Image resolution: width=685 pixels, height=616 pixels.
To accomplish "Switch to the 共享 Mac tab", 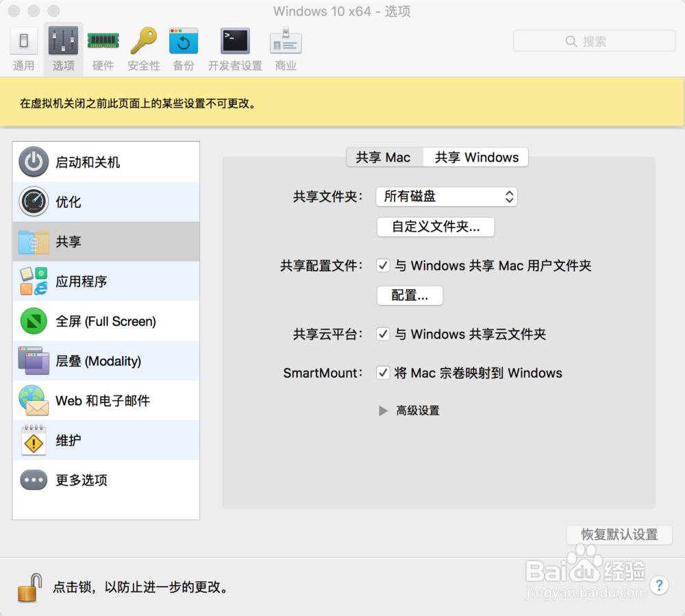I will pos(384,157).
